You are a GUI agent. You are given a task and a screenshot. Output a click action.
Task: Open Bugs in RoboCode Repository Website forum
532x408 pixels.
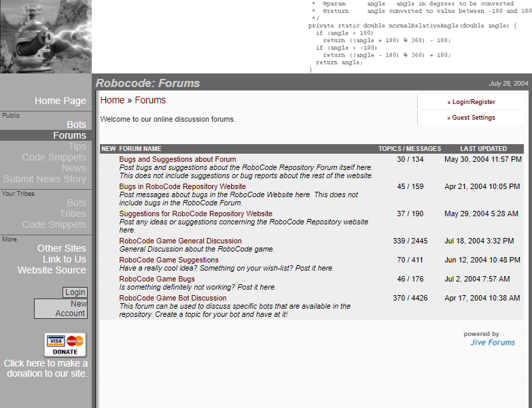[x=183, y=186]
